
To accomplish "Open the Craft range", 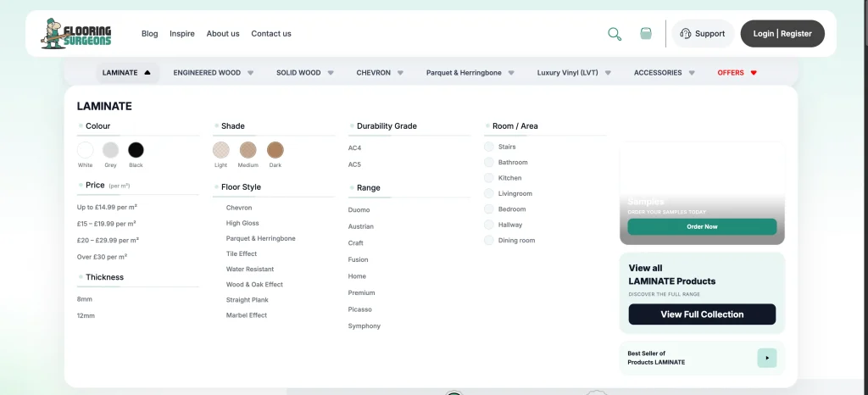I will [356, 243].
